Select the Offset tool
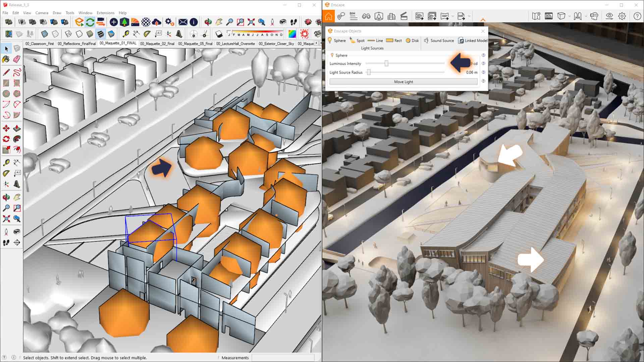Viewport: 644px width, 362px height. (x=17, y=150)
